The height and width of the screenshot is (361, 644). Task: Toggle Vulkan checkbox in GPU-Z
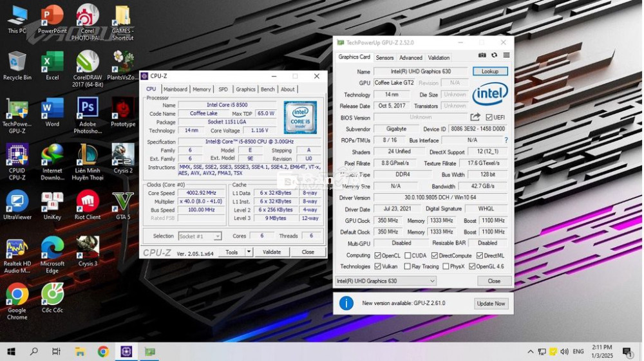[x=378, y=266]
